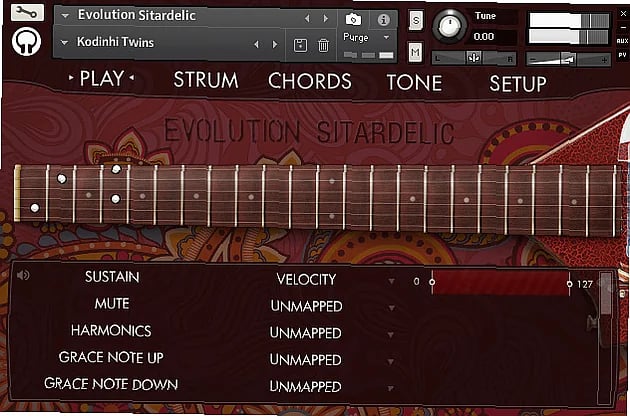The height and width of the screenshot is (416, 630).
Task: Click the Tune knob
Action: point(449,26)
